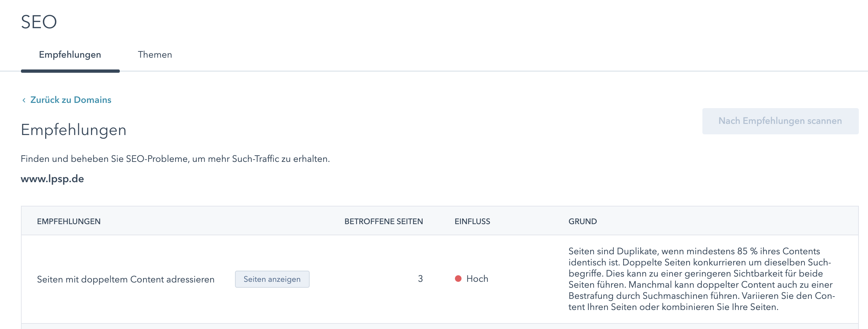Click the Hoch impact label

[x=477, y=279]
